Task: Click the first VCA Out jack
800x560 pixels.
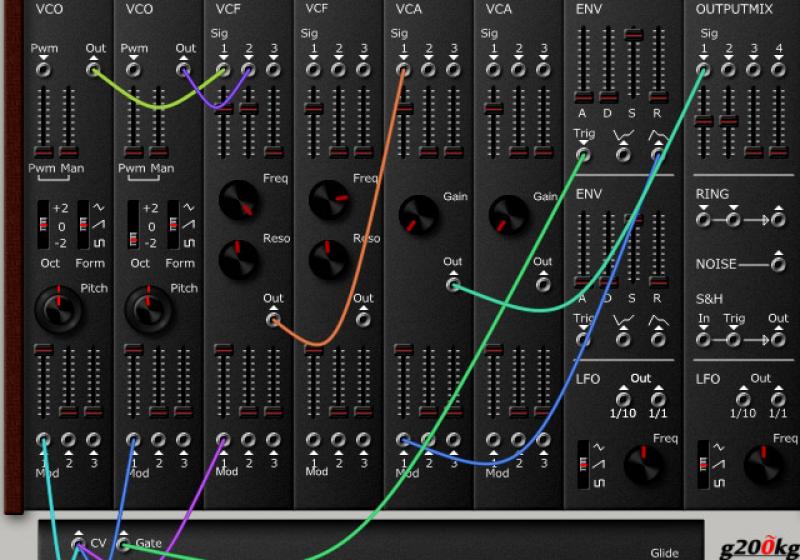Action: [x=453, y=284]
